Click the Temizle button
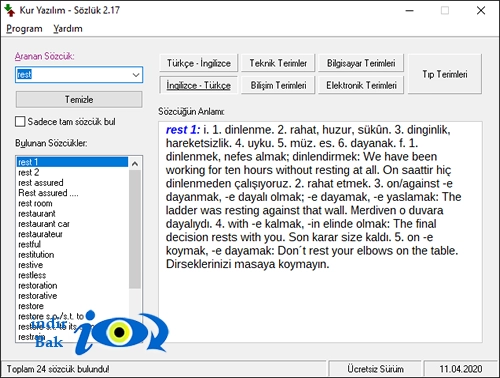This screenshot has width=500, height=378. pyautogui.click(x=79, y=99)
